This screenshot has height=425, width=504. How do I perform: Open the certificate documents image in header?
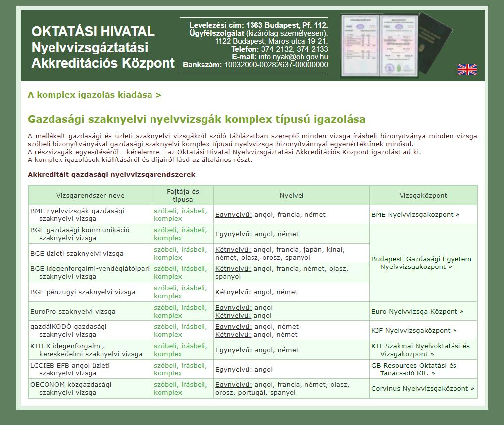point(397,46)
